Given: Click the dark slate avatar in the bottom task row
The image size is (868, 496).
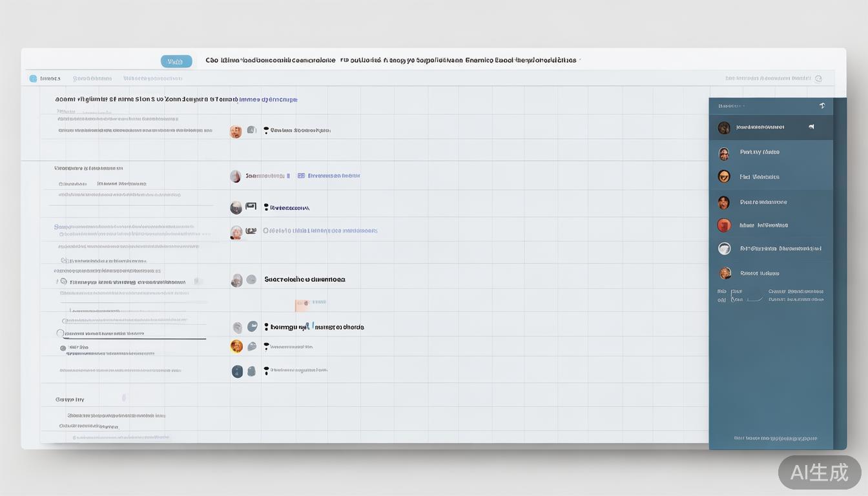Looking at the screenshot, I should coord(237,371).
